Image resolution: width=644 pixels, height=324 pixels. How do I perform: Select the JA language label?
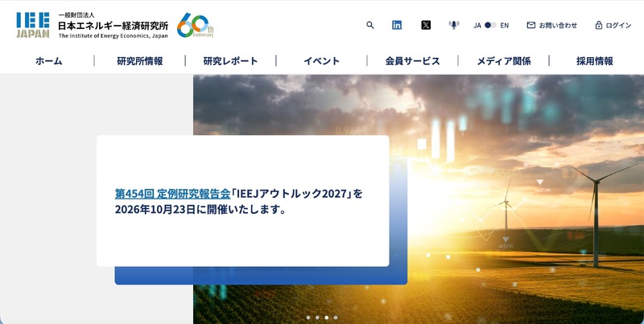click(x=477, y=26)
